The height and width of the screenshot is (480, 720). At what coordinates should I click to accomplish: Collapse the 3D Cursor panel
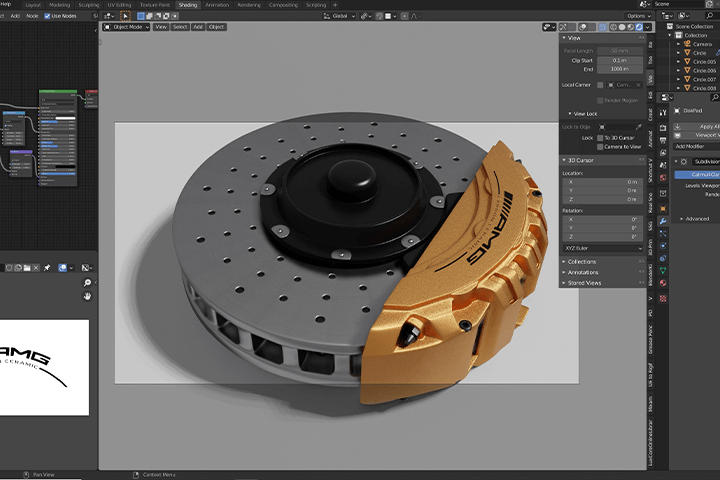click(564, 160)
